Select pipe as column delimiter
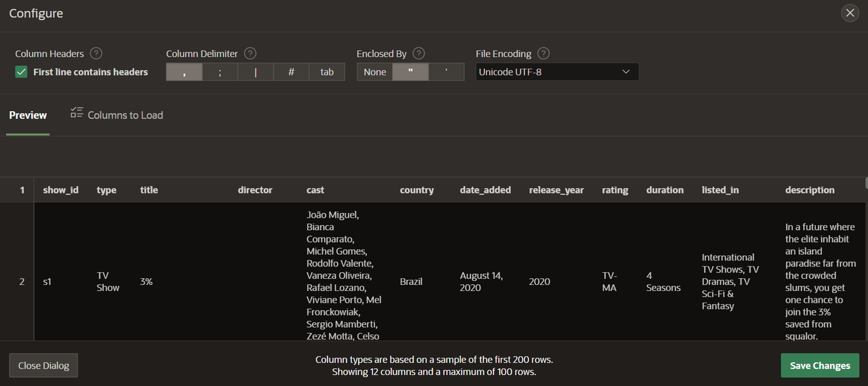The image size is (868, 386). tap(256, 72)
